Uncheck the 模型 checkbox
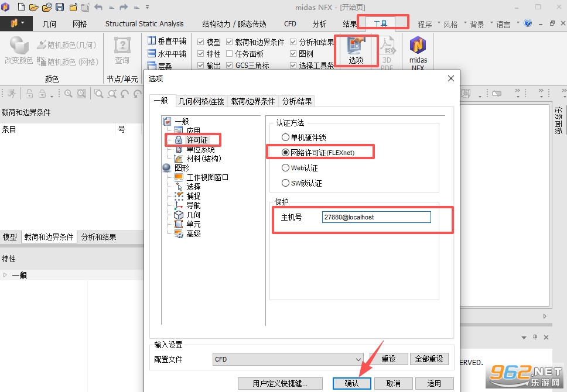The width and height of the screenshot is (567, 392). [x=201, y=42]
